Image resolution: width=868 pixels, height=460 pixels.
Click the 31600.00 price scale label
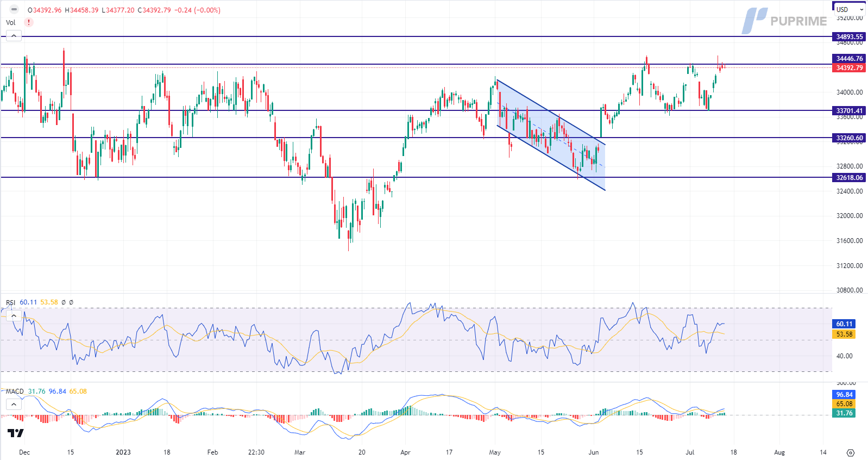pos(849,241)
